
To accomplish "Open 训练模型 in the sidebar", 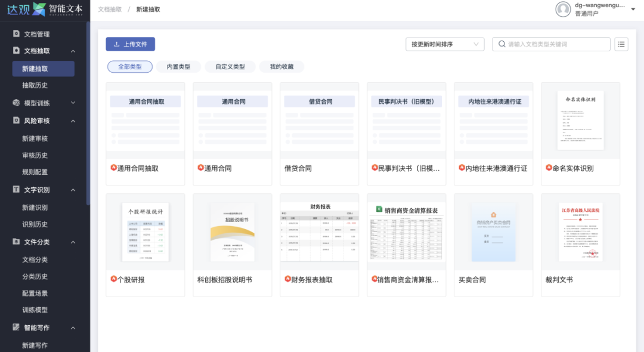I will tap(35, 310).
